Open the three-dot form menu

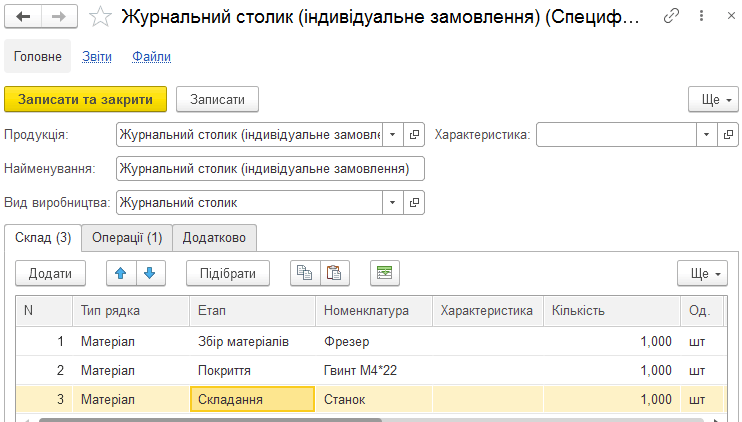pyautogui.click(x=701, y=16)
